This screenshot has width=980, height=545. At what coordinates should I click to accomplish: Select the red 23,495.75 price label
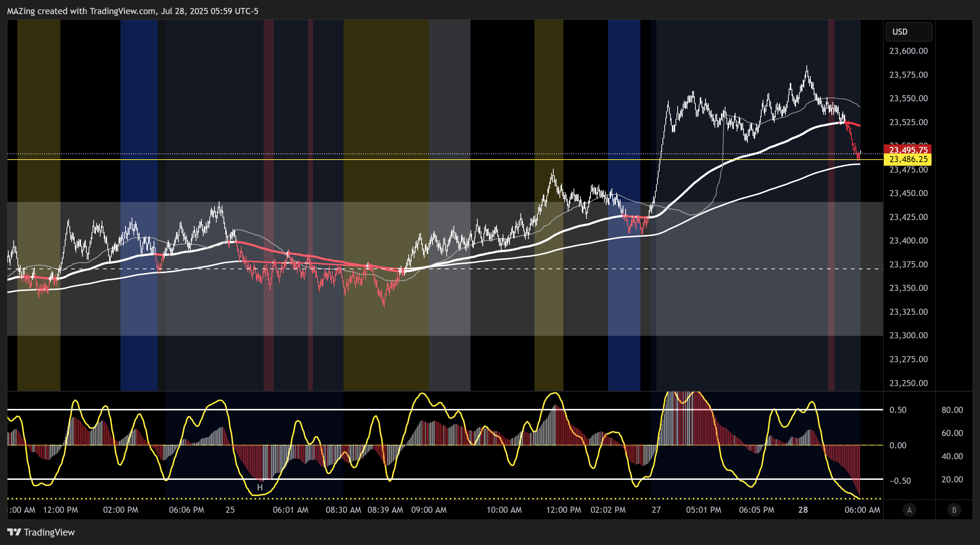coord(908,149)
